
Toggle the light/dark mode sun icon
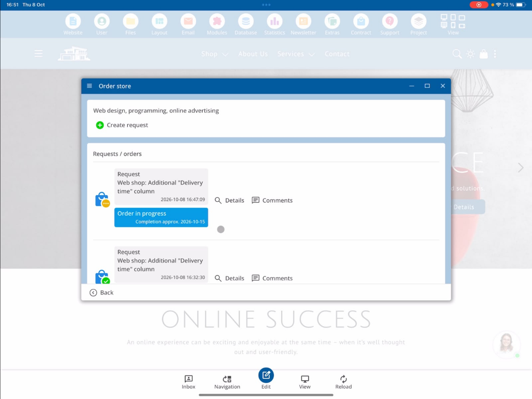point(470,54)
